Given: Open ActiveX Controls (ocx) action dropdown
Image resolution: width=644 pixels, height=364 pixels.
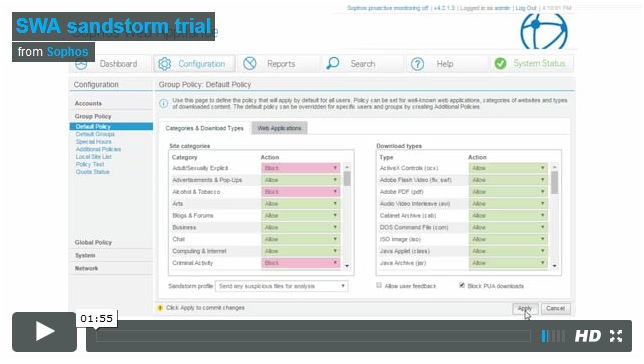Looking at the screenshot, I should [508, 168].
